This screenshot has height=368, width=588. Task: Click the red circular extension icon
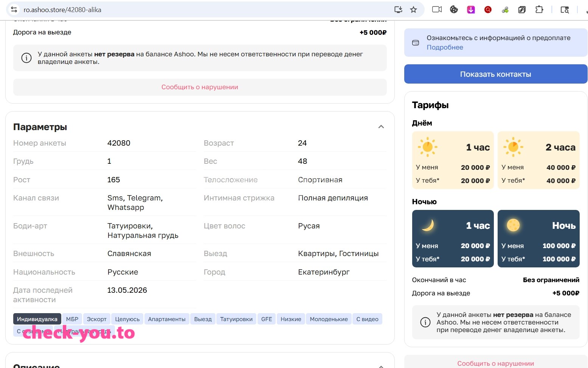(488, 9)
